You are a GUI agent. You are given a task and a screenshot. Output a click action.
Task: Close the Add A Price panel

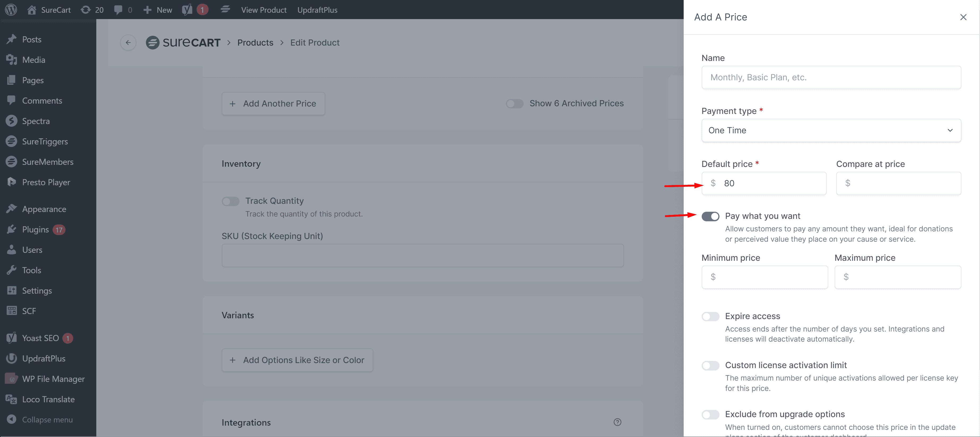tap(963, 17)
